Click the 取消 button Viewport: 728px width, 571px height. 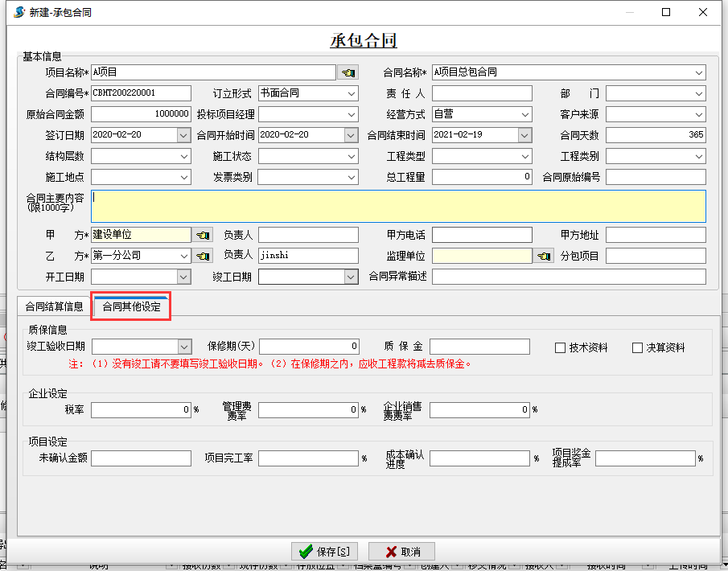[401, 552]
